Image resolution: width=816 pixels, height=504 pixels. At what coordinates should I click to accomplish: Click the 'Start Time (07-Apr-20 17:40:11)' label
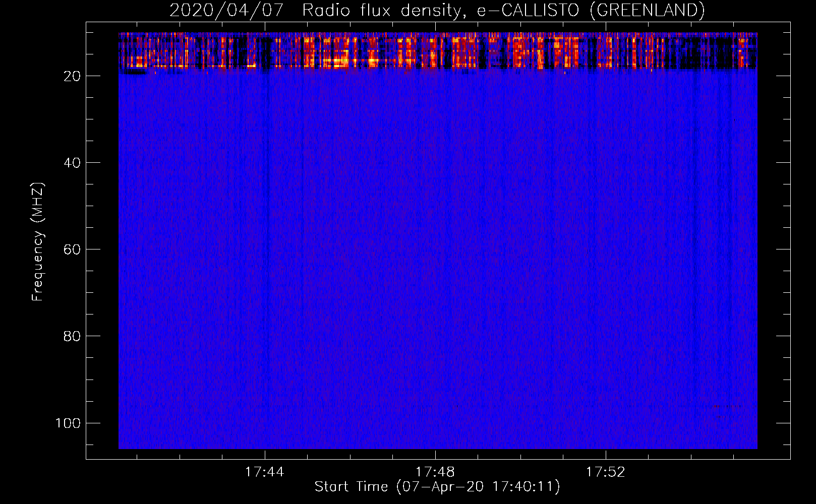[x=437, y=487]
